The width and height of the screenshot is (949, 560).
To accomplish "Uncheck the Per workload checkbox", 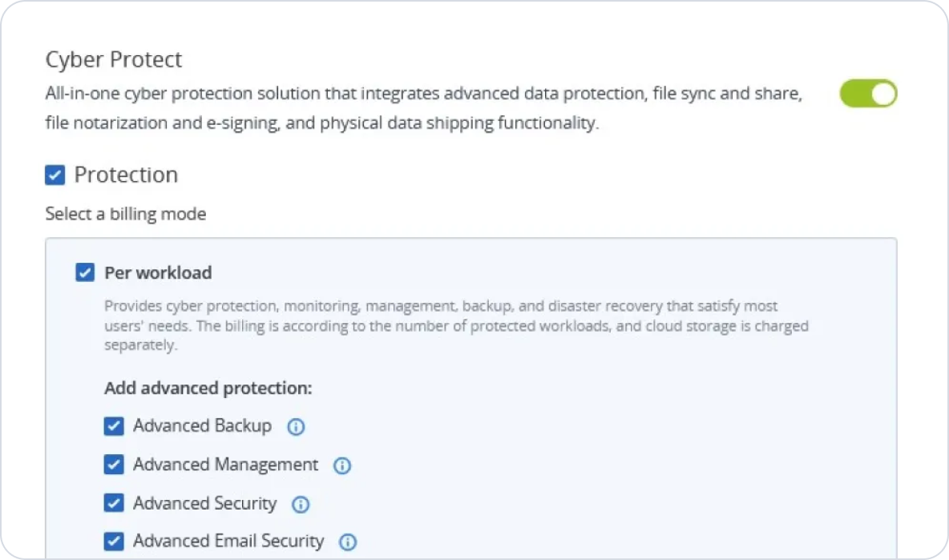I will point(85,273).
